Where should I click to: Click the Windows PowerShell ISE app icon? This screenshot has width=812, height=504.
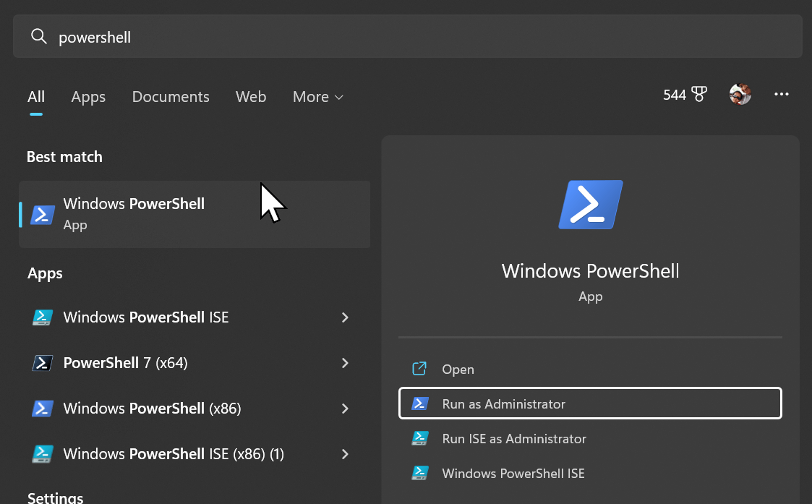click(43, 317)
